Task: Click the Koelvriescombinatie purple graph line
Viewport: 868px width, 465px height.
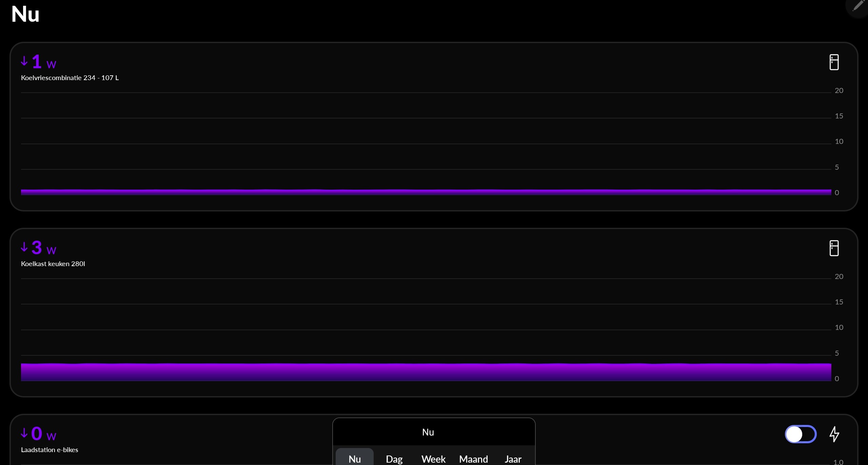Action: tap(426, 192)
